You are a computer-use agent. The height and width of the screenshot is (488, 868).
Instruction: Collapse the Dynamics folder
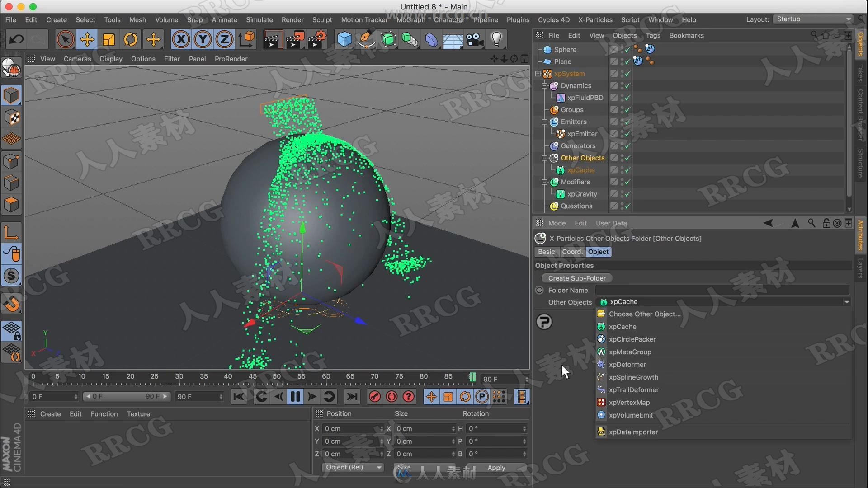pyautogui.click(x=545, y=86)
